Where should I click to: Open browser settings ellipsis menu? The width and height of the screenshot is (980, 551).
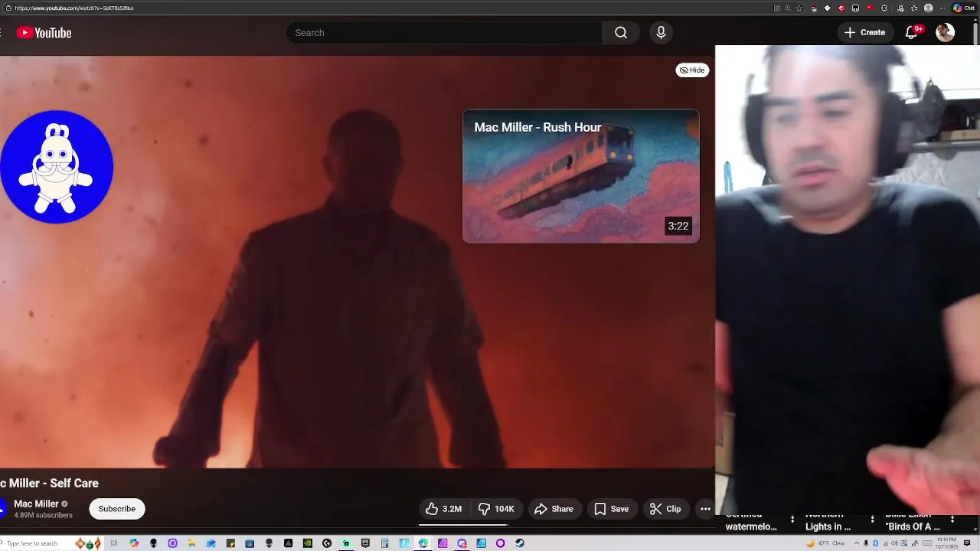pyautogui.click(x=942, y=8)
